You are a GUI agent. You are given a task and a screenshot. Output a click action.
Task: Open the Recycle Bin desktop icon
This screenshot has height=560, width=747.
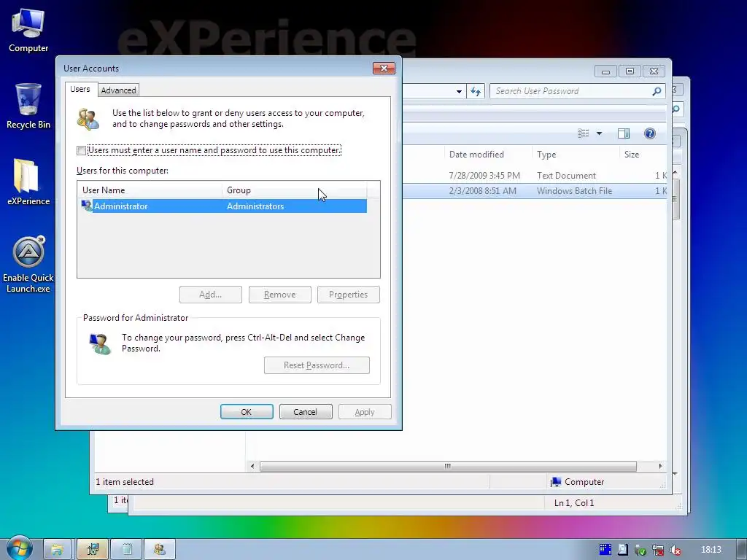point(28,106)
